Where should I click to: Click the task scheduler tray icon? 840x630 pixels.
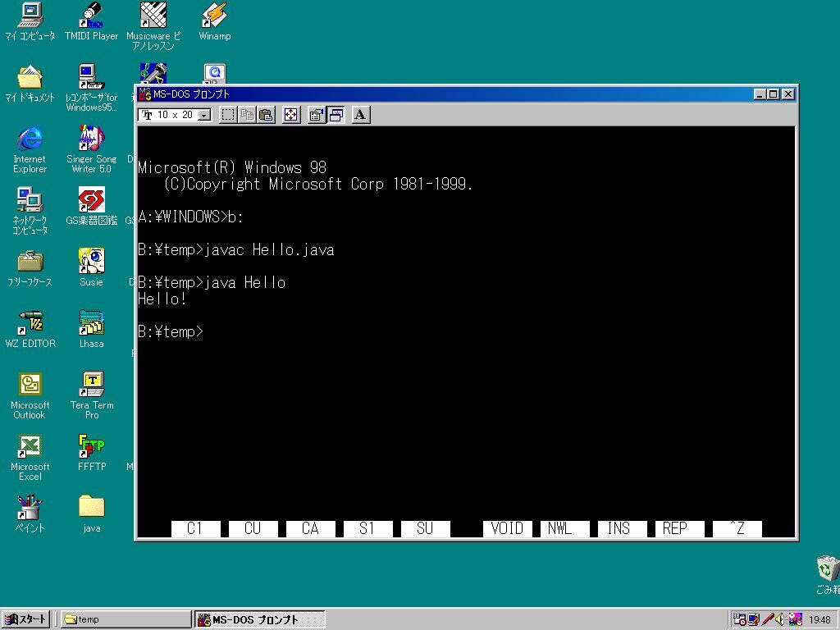click(x=740, y=619)
